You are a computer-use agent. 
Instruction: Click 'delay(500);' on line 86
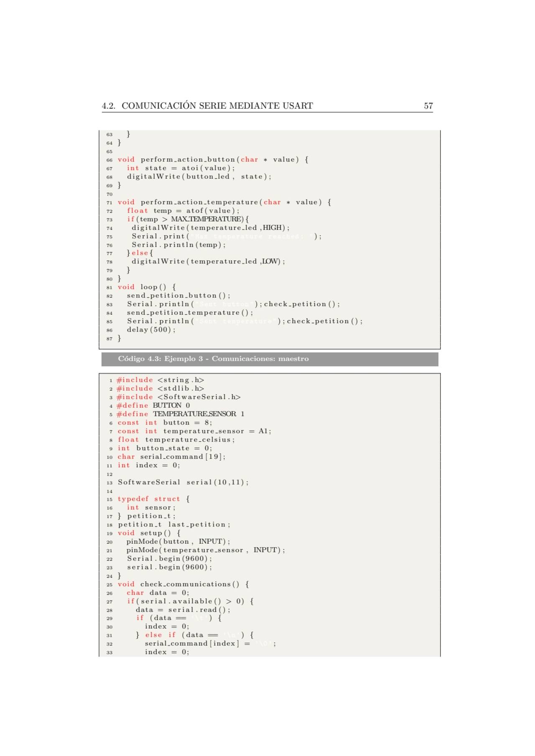(x=151, y=330)
